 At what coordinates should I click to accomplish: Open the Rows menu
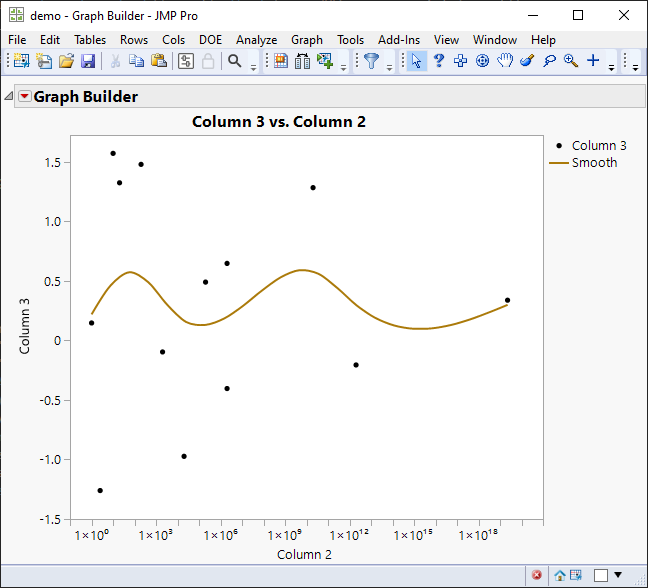(134, 40)
